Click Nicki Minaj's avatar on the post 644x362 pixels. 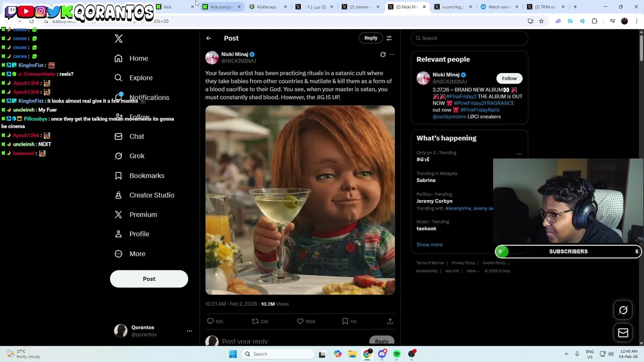[212, 58]
